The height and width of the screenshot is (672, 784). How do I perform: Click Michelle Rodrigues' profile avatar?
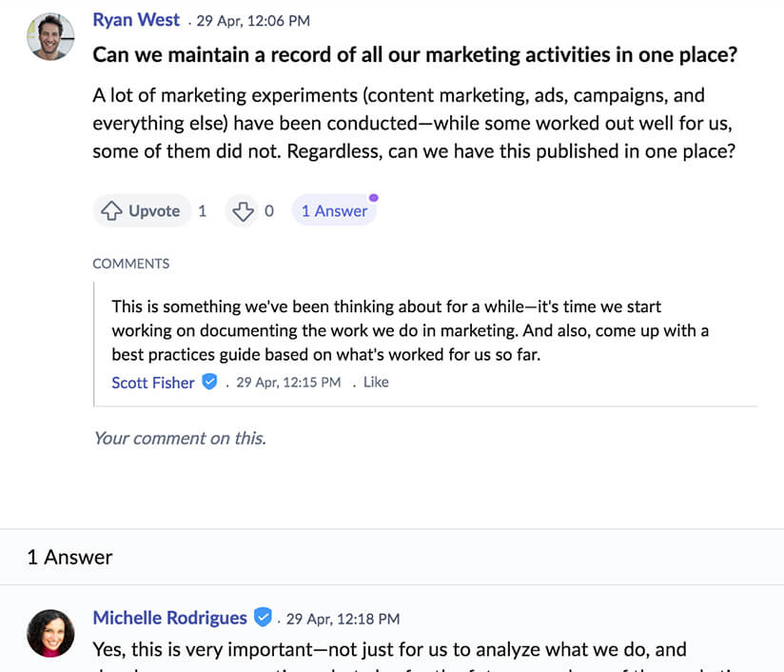(x=50, y=633)
